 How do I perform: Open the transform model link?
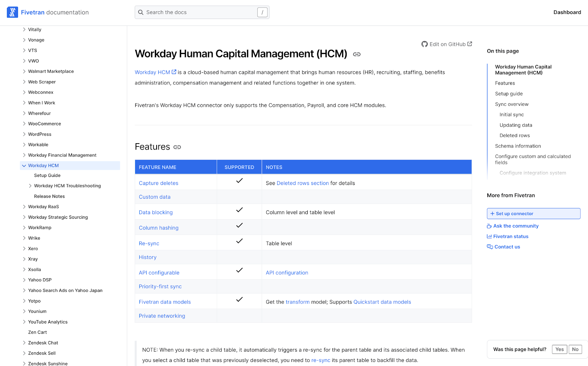[x=298, y=302]
